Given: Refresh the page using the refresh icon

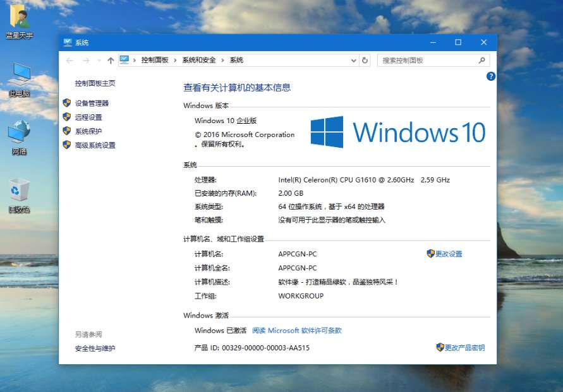Looking at the screenshot, I should [365, 60].
